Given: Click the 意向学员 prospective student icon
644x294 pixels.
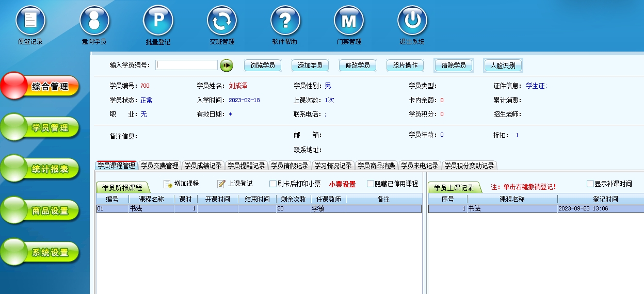Looking at the screenshot, I should click(94, 21).
